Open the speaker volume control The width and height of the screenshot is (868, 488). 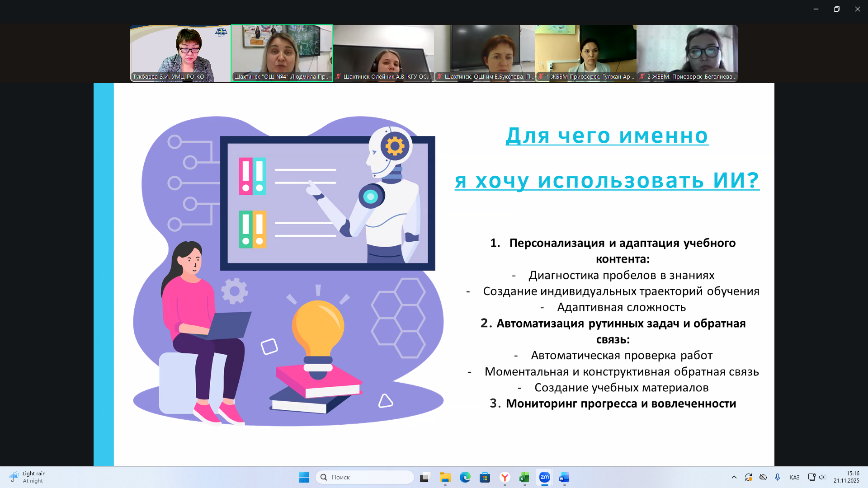pos(822,477)
